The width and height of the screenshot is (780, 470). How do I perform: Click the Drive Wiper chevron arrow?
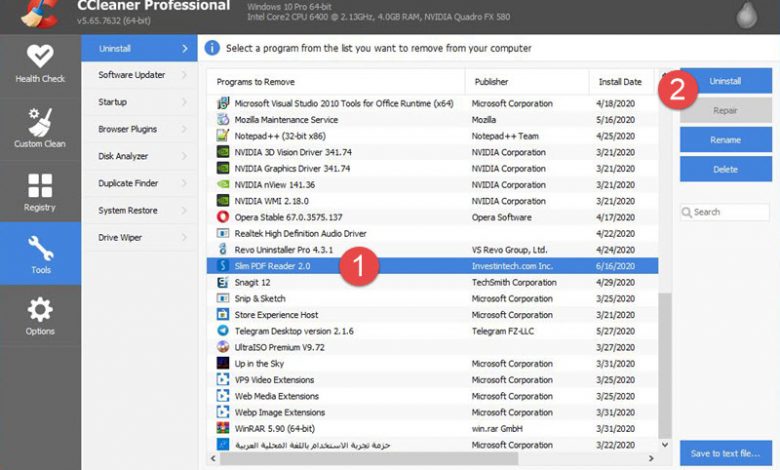[x=185, y=238]
